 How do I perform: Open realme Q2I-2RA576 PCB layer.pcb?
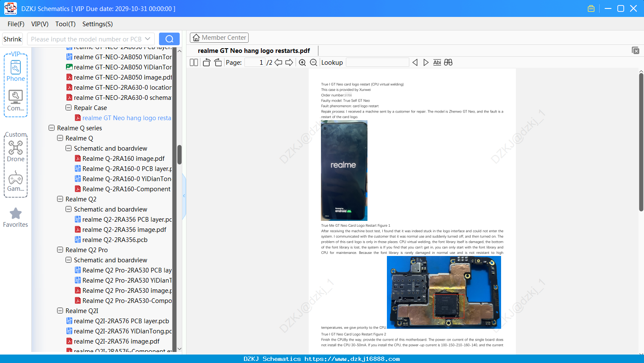[118, 321]
